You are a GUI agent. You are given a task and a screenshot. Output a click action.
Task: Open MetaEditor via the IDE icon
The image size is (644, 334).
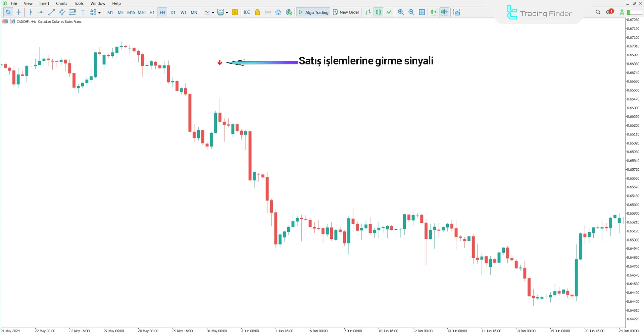[247, 12]
